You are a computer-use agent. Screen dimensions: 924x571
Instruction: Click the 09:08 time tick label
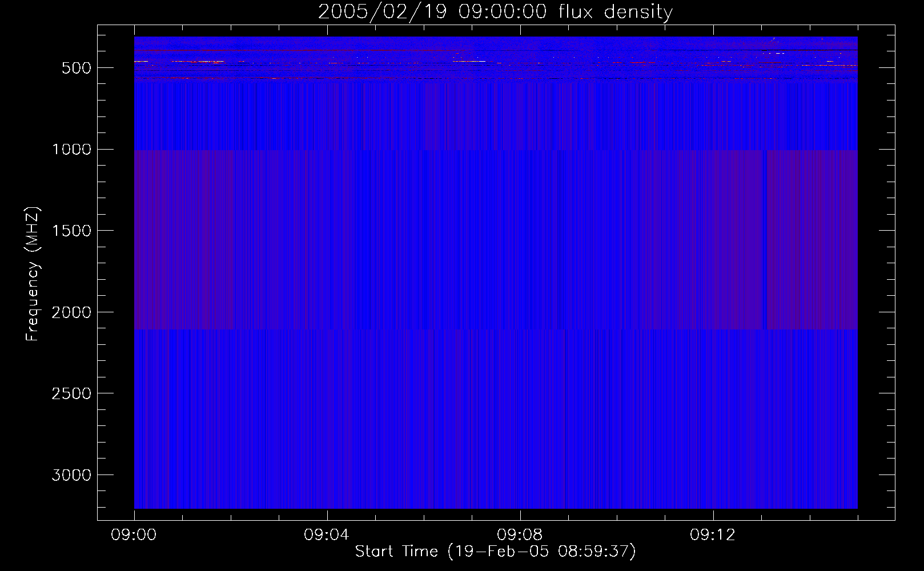520,535
